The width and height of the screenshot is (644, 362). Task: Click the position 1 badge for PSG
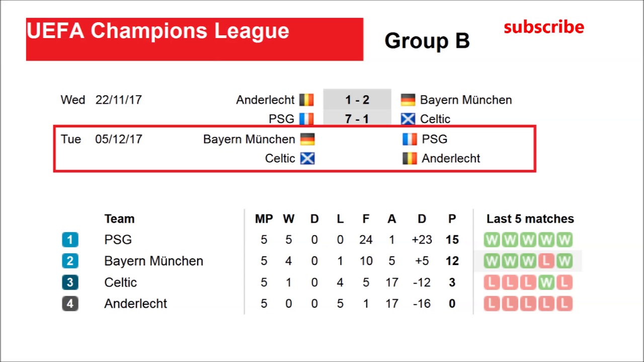click(x=70, y=240)
